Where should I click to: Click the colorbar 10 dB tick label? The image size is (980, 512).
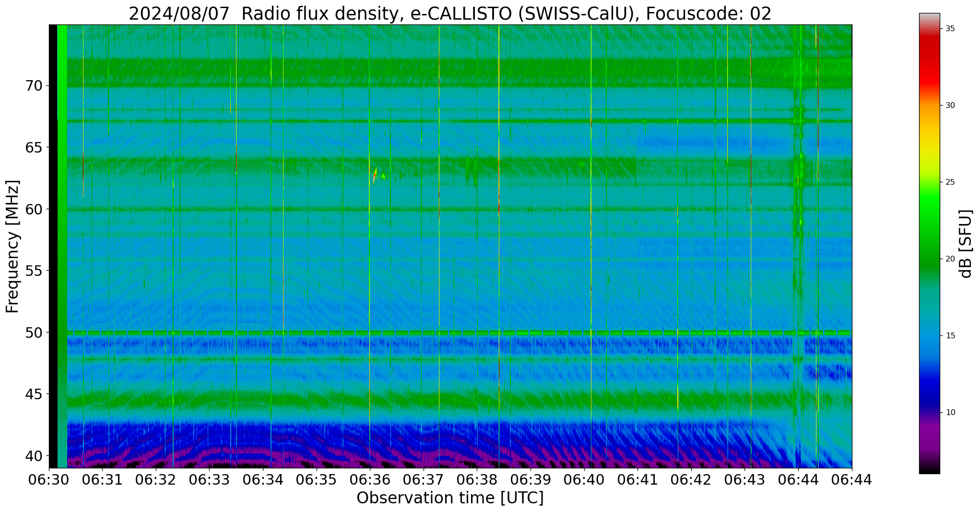[x=950, y=413]
